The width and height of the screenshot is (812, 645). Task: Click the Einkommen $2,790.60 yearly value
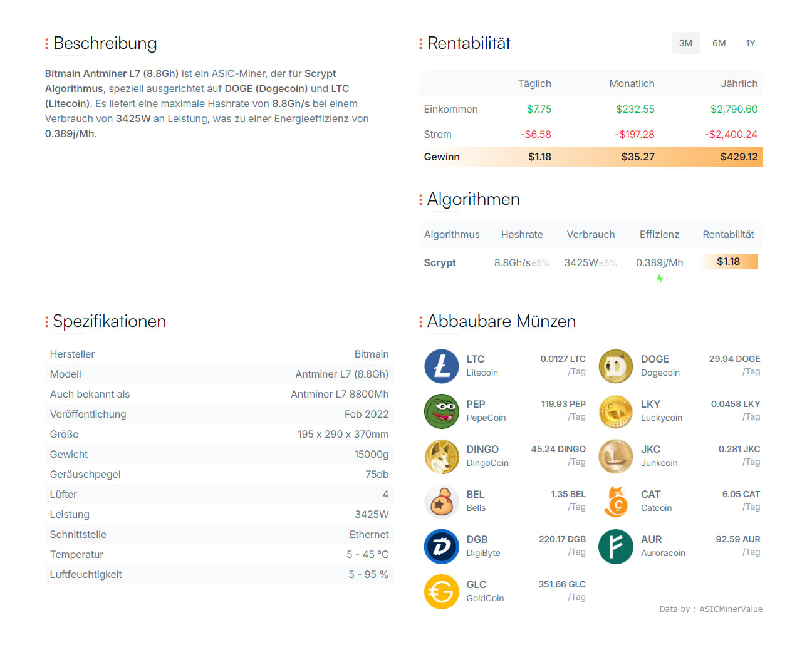click(x=734, y=109)
